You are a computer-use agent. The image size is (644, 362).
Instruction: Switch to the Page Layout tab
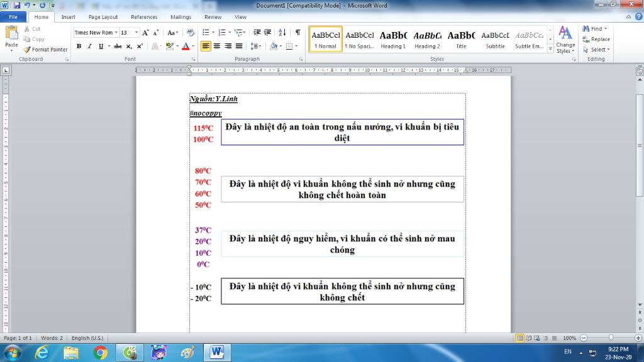pyautogui.click(x=103, y=17)
